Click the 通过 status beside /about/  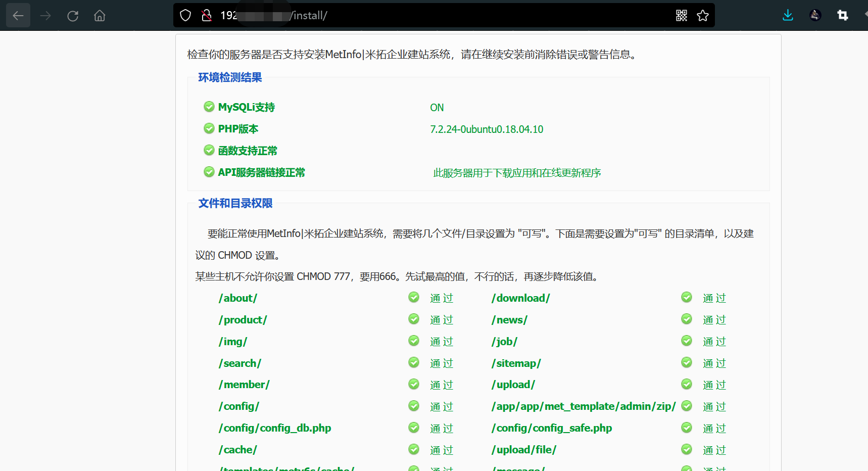tap(442, 298)
